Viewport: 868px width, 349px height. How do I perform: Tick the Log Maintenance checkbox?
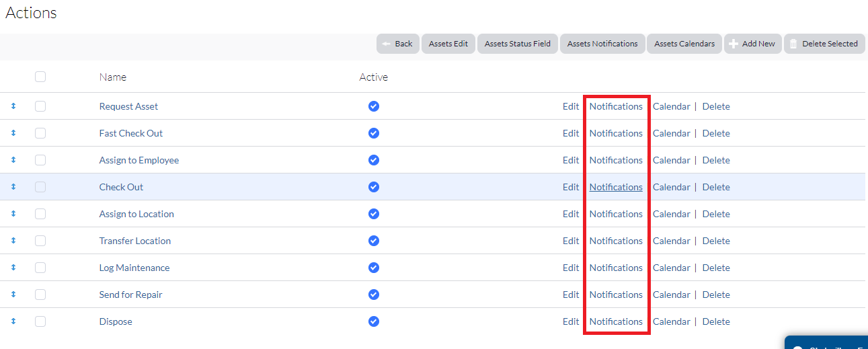tap(40, 268)
